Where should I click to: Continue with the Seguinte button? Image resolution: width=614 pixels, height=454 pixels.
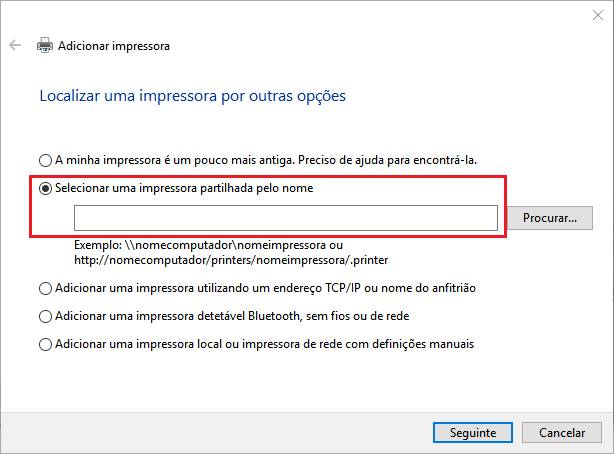[473, 432]
